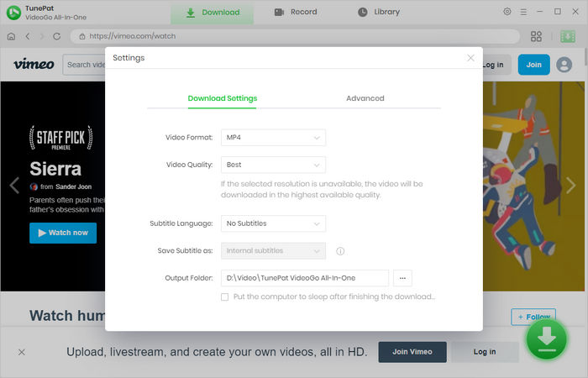This screenshot has width=588, height=378.
Task: Click the Sander Joon author link
Action: click(74, 186)
